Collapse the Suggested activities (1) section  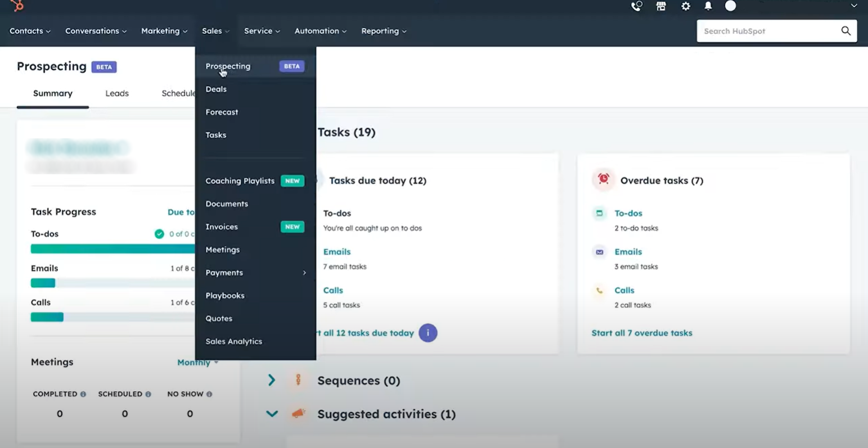[x=272, y=414]
